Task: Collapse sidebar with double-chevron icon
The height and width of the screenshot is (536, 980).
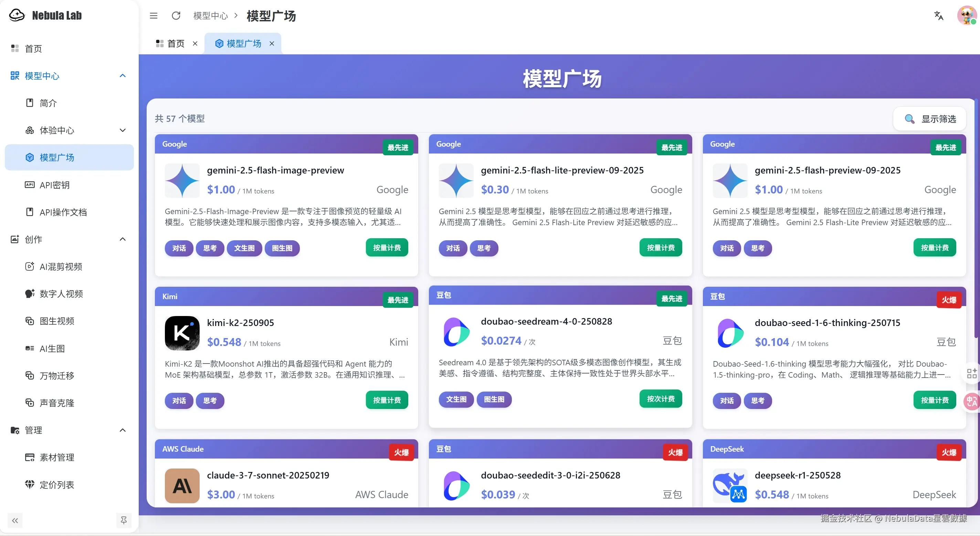Action: [x=15, y=521]
